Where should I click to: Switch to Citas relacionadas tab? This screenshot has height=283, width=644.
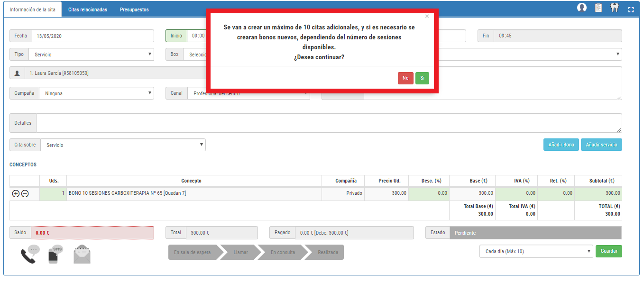coord(87,9)
